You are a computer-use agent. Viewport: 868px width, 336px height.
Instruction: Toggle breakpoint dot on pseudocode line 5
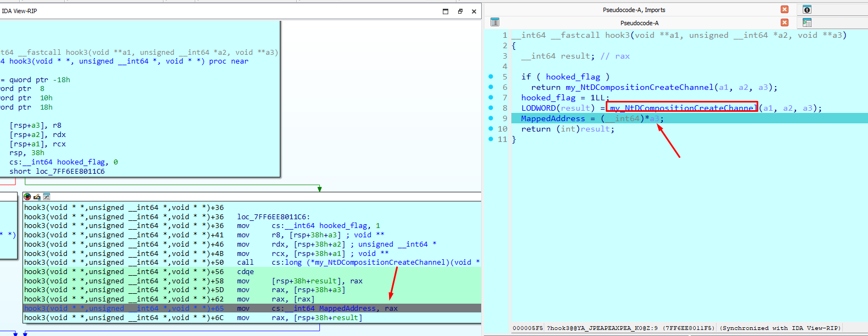pyautogui.click(x=491, y=77)
